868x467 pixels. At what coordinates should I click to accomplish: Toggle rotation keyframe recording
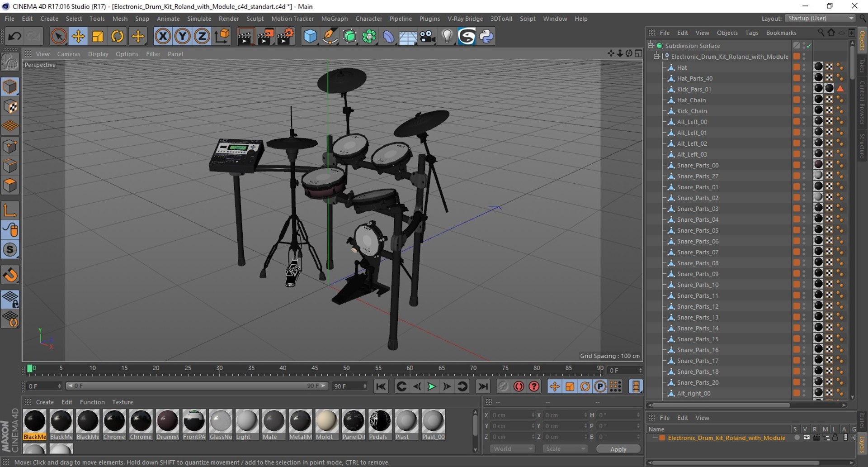click(585, 386)
